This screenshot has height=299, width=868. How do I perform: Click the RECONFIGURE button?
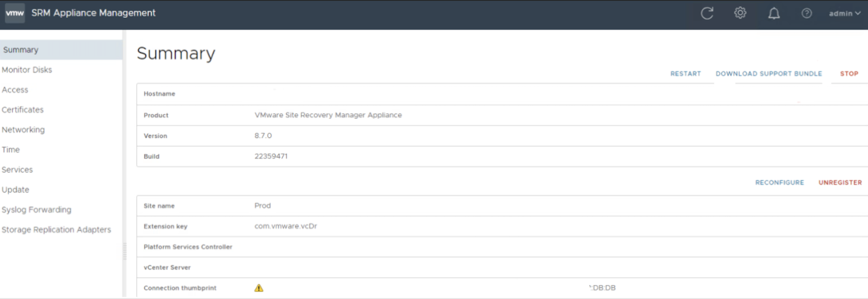779,183
